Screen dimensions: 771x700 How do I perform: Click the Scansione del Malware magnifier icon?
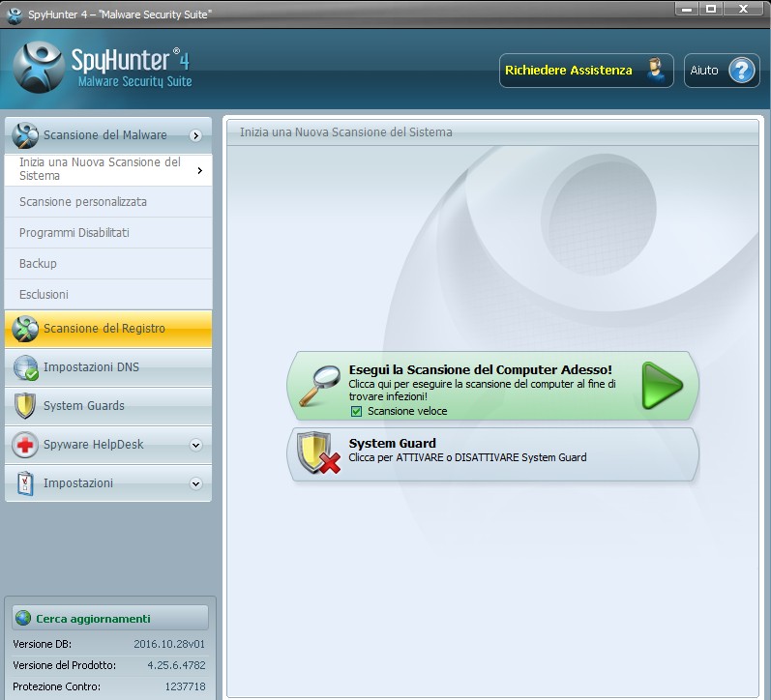25,135
